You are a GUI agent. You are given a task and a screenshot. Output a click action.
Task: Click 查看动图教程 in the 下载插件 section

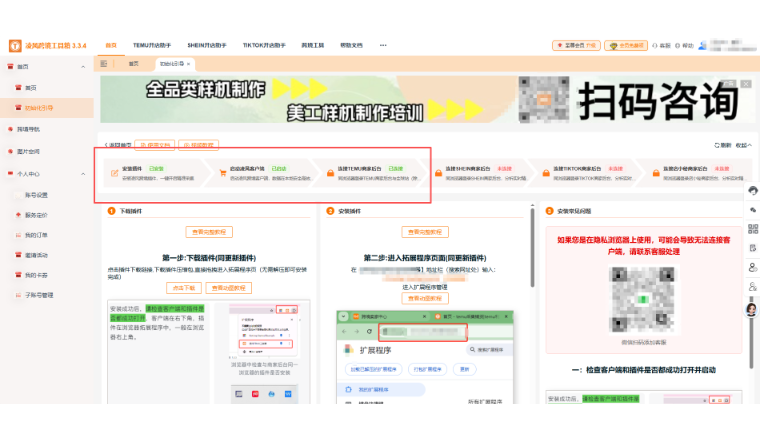coord(228,288)
